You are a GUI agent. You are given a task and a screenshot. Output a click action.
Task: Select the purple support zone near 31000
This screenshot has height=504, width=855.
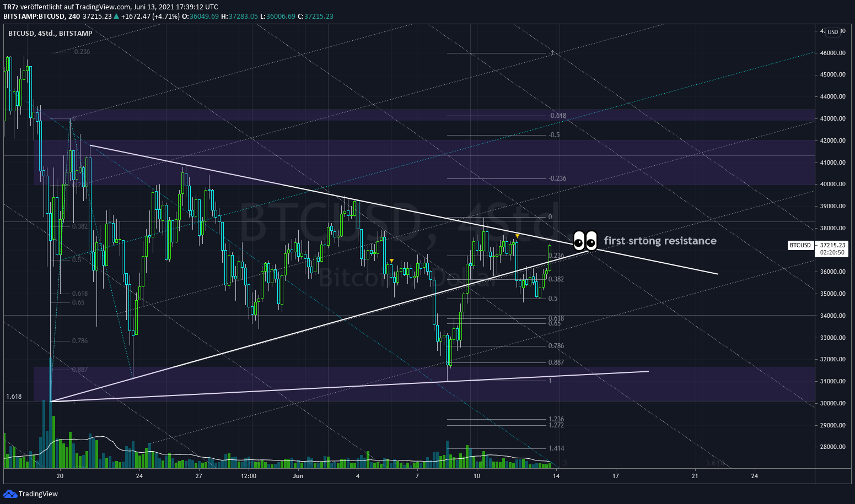click(423, 384)
